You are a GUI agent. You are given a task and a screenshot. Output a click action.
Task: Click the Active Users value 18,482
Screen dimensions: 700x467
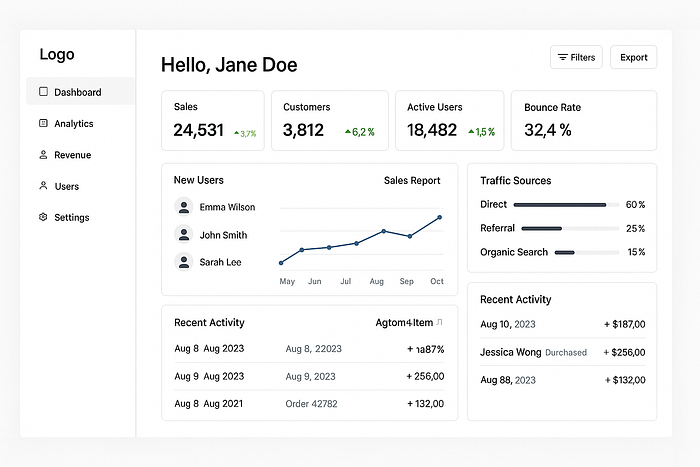432,130
